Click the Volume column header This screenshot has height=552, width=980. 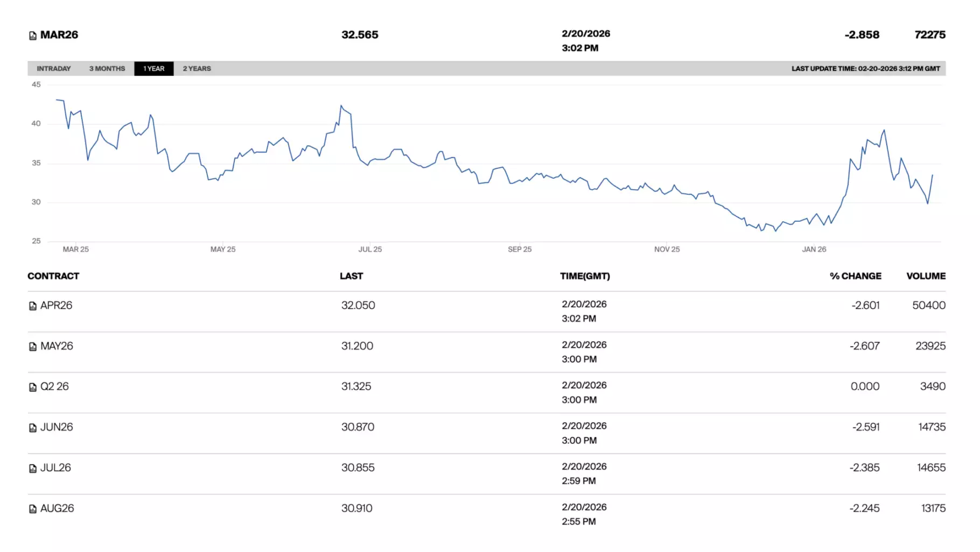pyautogui.click(x=926, y=276)
